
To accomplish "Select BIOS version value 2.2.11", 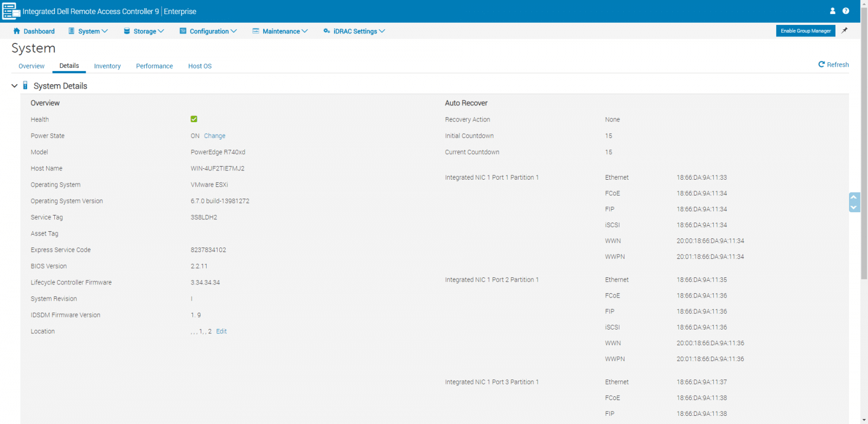I will pos(199,266).
